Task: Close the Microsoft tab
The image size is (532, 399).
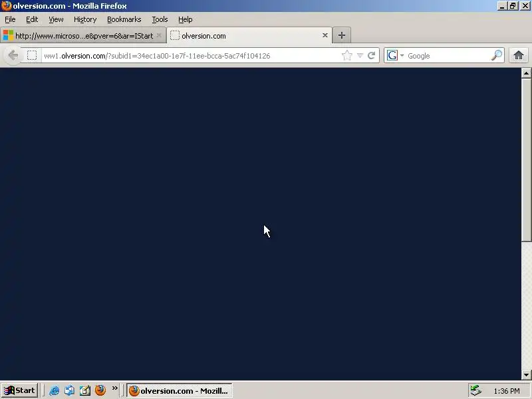Action: [x=159, y=35]
